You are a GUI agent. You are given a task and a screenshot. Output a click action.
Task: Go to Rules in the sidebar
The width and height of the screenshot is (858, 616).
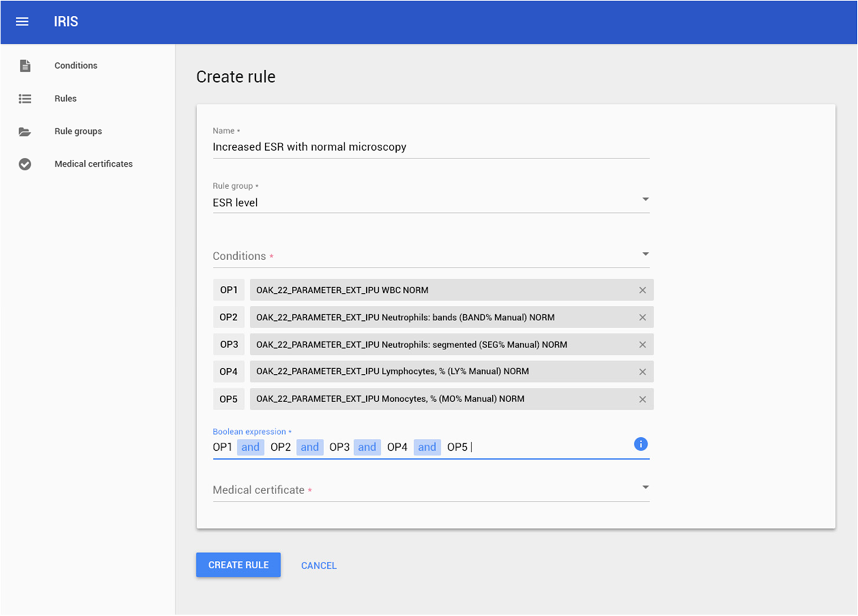coord(65,98)
